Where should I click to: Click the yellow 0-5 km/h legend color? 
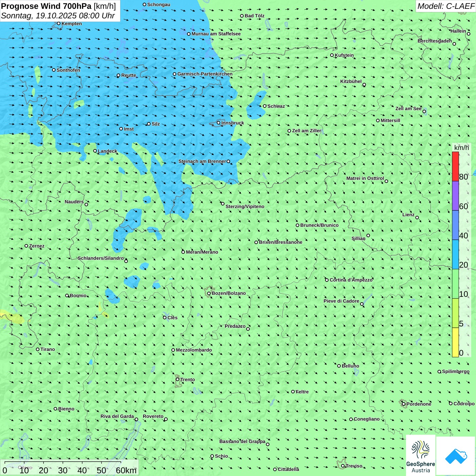pos(455,342)
